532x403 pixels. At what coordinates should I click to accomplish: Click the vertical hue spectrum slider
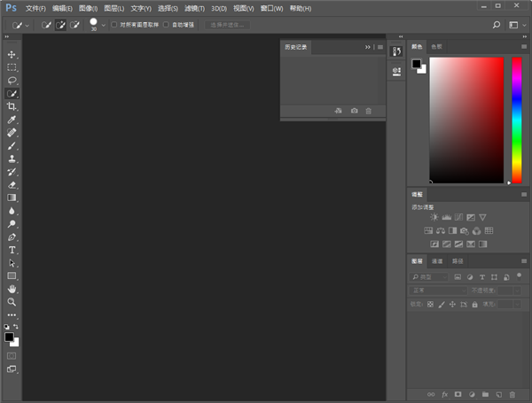517,120
